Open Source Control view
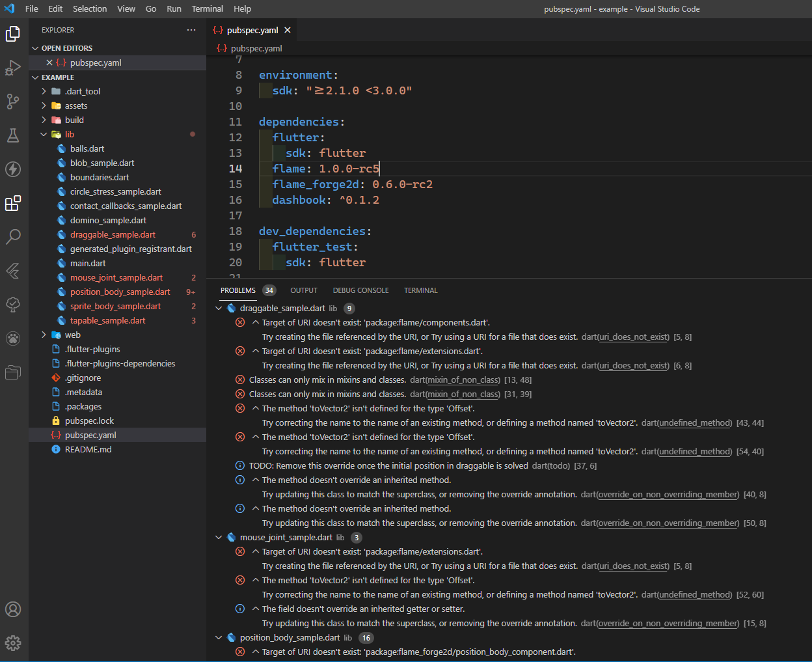 point(13,102)
